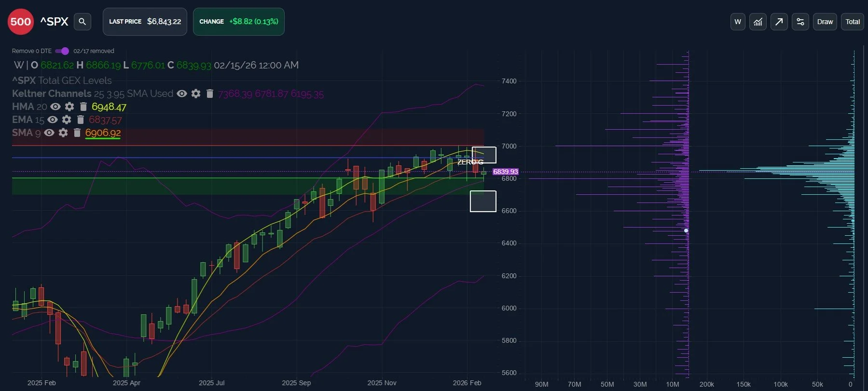Delete the HMA 20 indicator
This screenshot has height=391, width=868.
coord(83,107)
